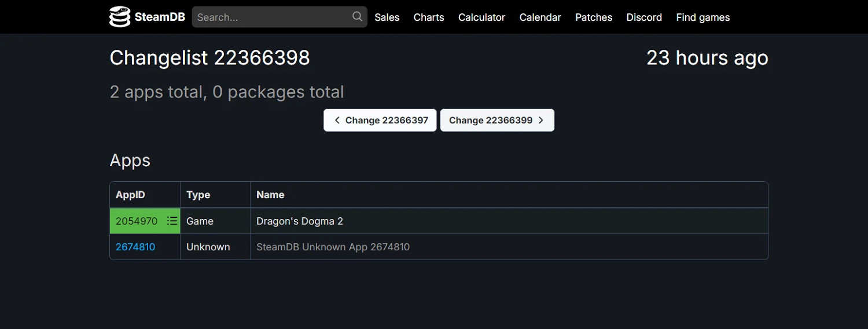Click the Discord nav link
Viewport: 868px width, 329px height.
pyautogui.click(x=644, y=17)
